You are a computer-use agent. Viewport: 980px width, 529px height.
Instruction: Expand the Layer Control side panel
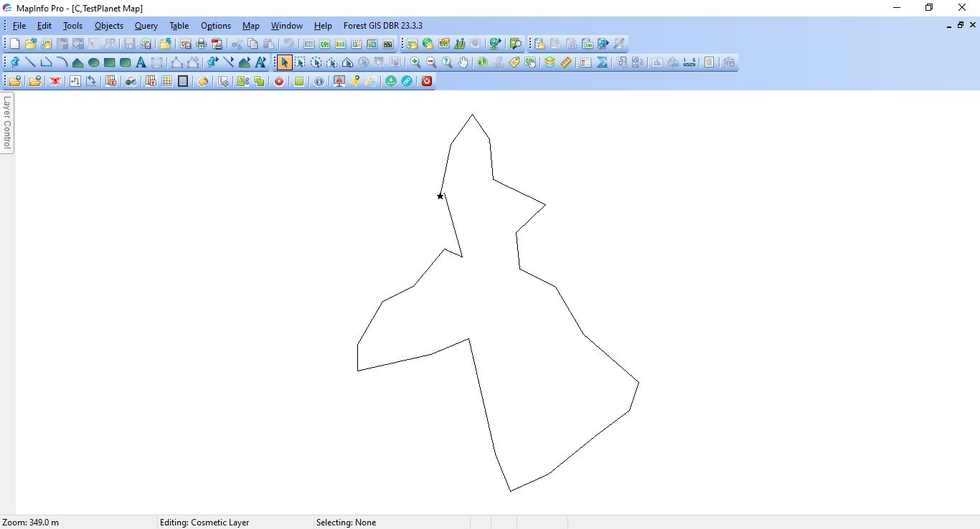click(7, 122)
